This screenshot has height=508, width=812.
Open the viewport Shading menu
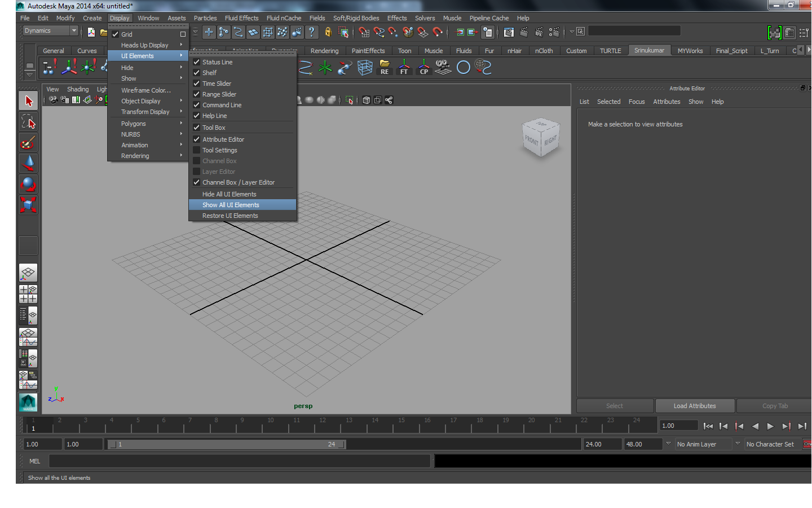pos(78,89)
